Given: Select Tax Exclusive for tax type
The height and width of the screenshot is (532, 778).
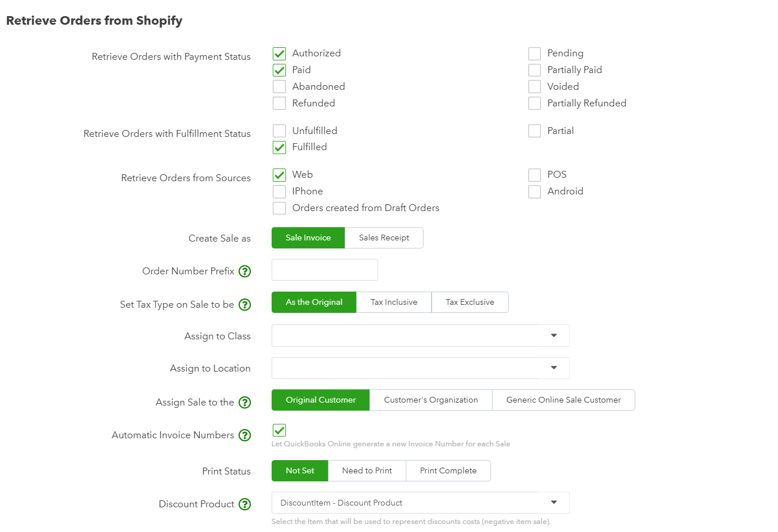Looking at the screenshot, I should [x=470, y=302].
